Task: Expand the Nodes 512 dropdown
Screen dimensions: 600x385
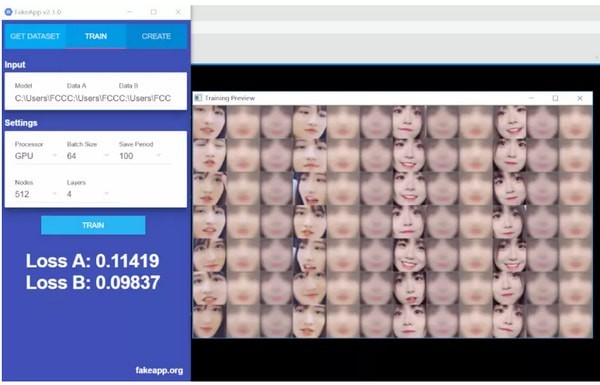Action: [36, 194]
